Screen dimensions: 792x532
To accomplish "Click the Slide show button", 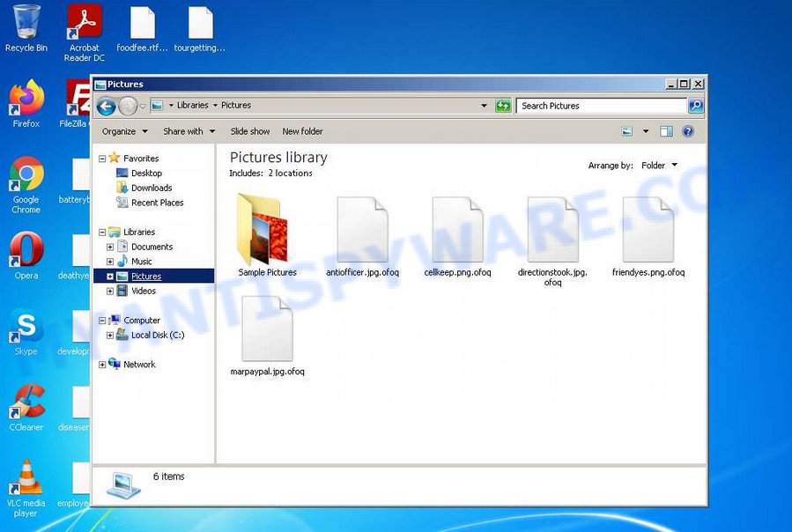I will [x=249, y=130].
